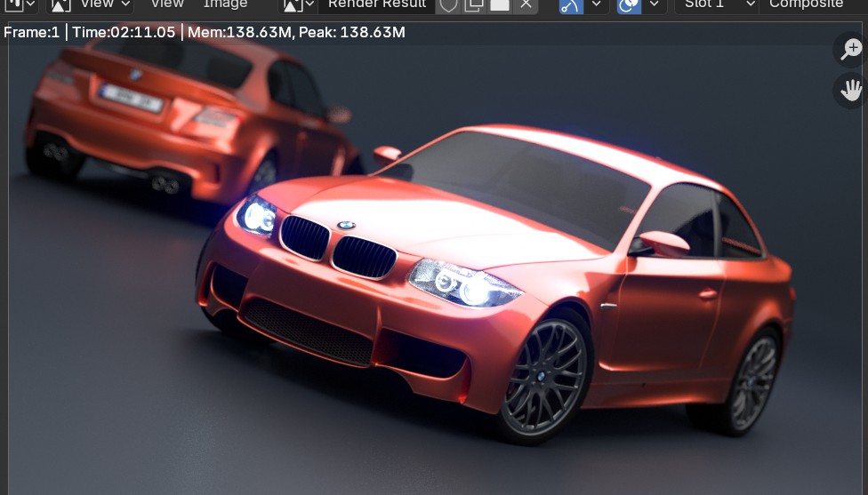This screenshot has height=495, width=868.
Task: Click the Frame:1 render info text
Action: pyautogui.click(x=31, y=33)
